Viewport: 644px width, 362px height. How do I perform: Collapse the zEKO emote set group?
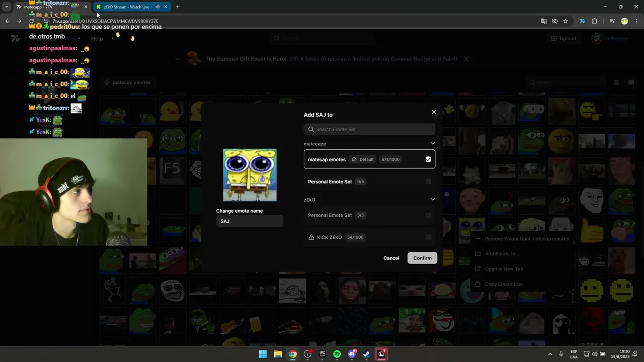[x=432, y=199]
